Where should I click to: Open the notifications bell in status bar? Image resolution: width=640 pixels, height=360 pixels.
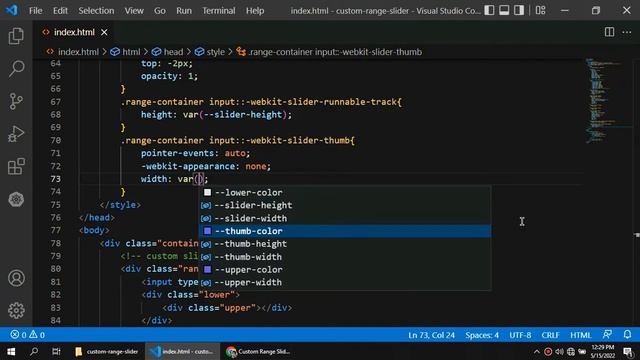tap(627, 335)
